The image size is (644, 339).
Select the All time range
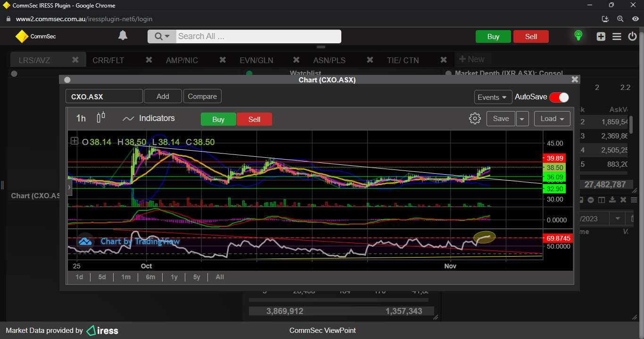(220, 277)
